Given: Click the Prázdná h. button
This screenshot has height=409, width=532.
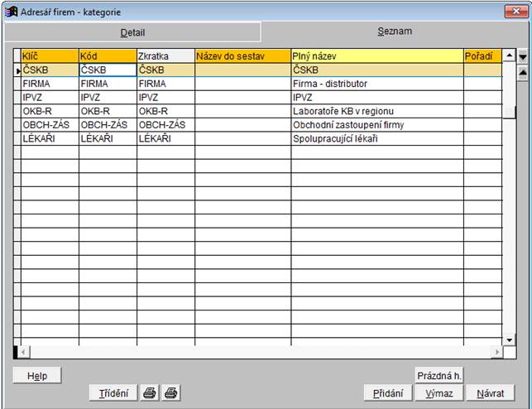Looking at the screenshot, I should click(439, 375).
